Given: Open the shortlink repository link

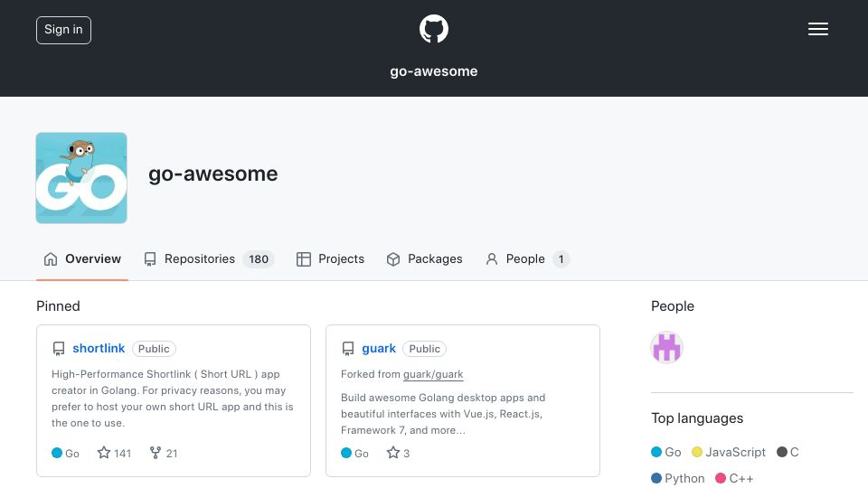Looking at the screenshot, I should tap(99, 348).
